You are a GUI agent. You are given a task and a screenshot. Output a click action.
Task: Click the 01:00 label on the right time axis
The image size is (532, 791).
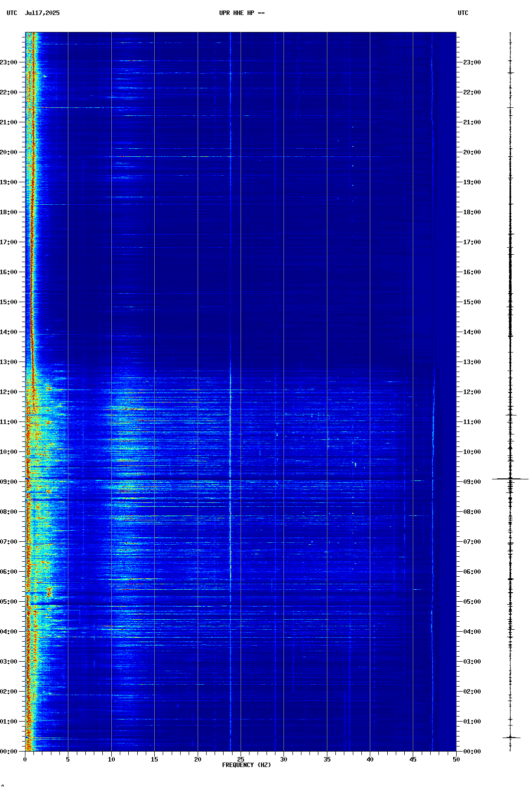point(472,722)
